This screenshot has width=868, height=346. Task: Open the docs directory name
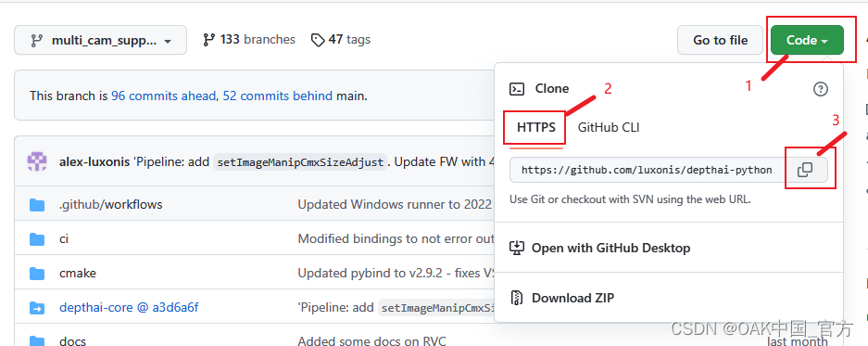point(72,341)
